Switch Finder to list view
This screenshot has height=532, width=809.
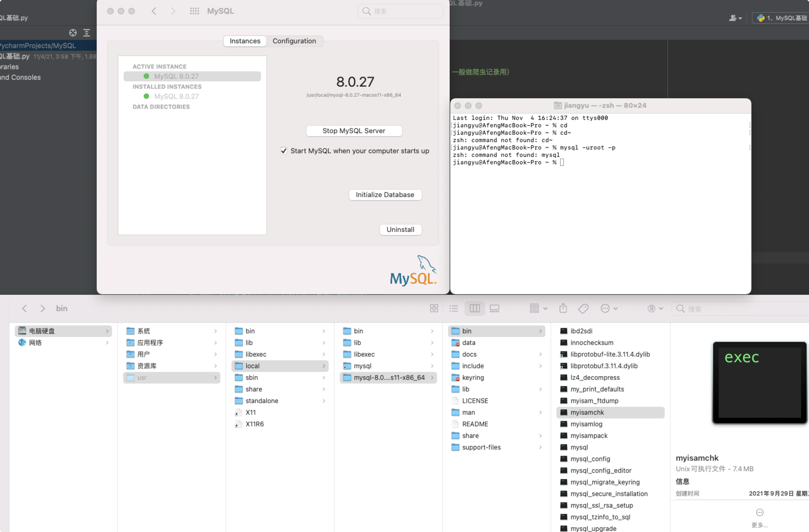453,308
